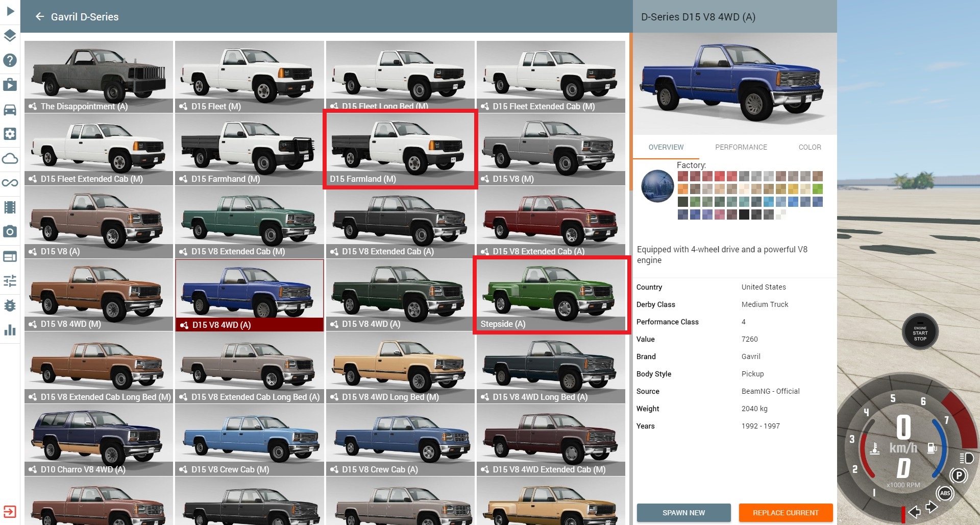The image size is (980, 525).
Task: Select the D15 V8 (A) configuration
Action: 99,222
